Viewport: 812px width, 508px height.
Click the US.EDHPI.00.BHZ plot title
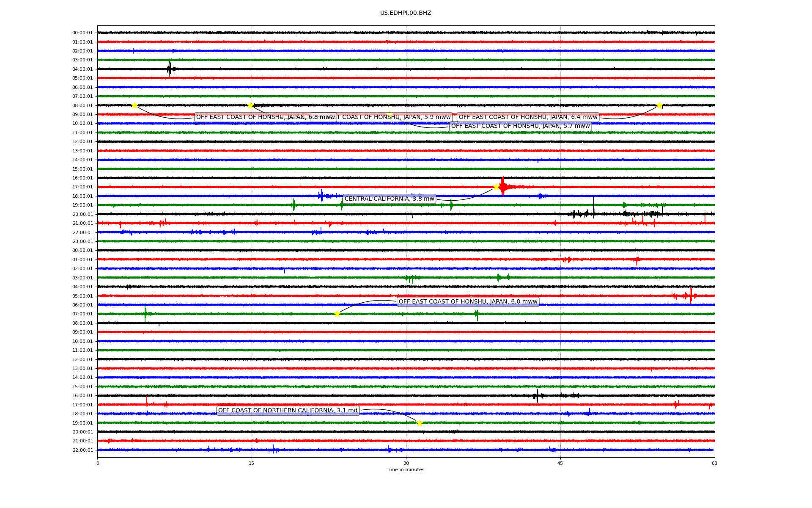click(406, 13)
